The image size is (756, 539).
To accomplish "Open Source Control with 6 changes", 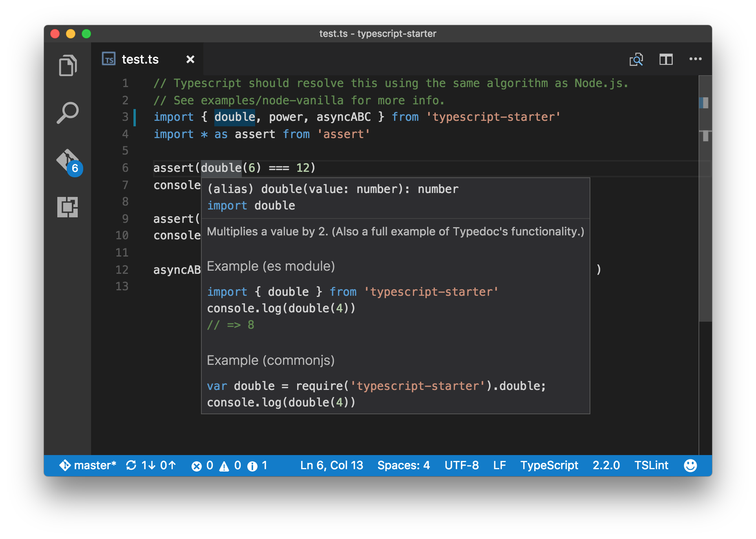I will [x=69, y=162].
